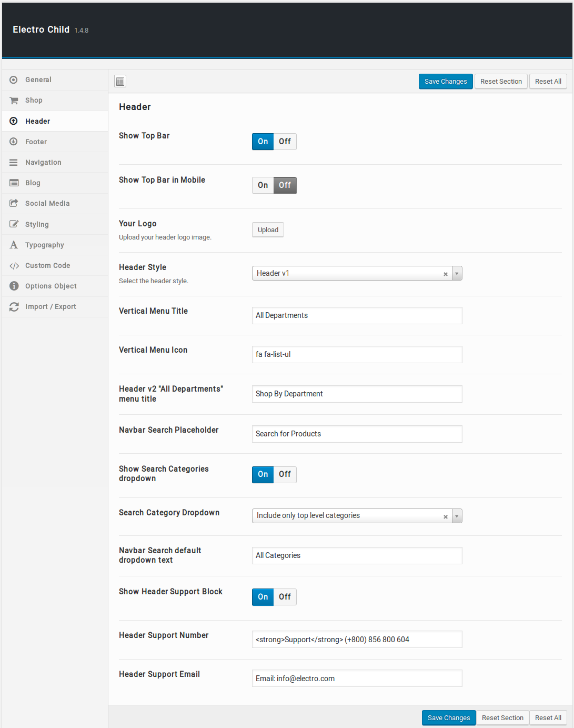Focus the Vertical Menu Title field

click(x=357, y=316)
